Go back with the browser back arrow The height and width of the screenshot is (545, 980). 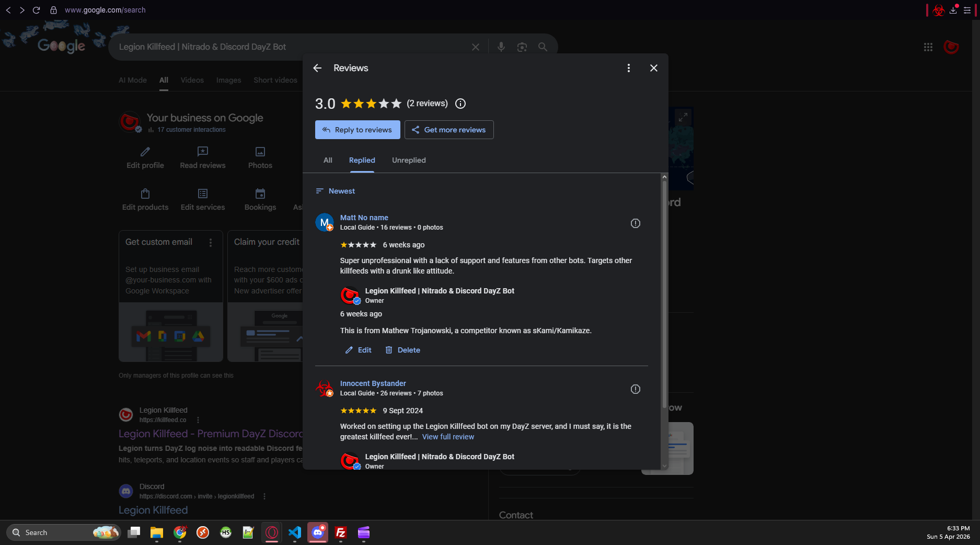pyautogui.click(x=8, y=10)
